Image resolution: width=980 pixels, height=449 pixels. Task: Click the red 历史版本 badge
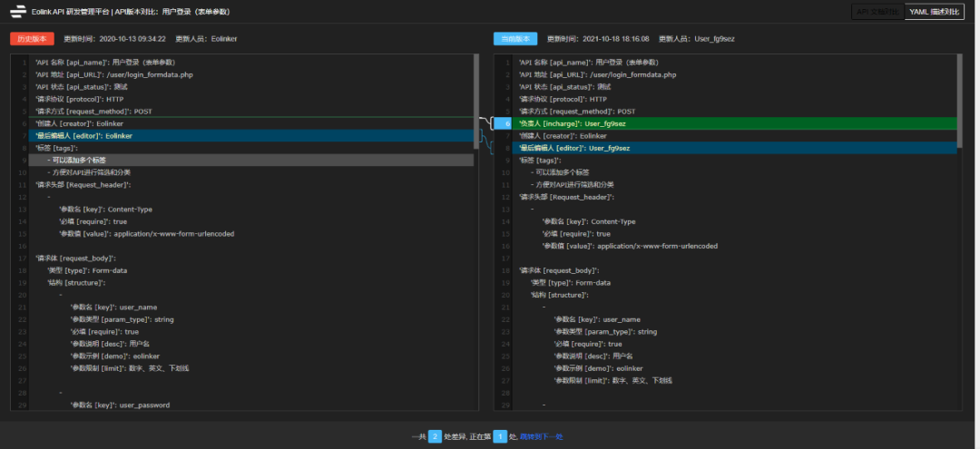32,39
